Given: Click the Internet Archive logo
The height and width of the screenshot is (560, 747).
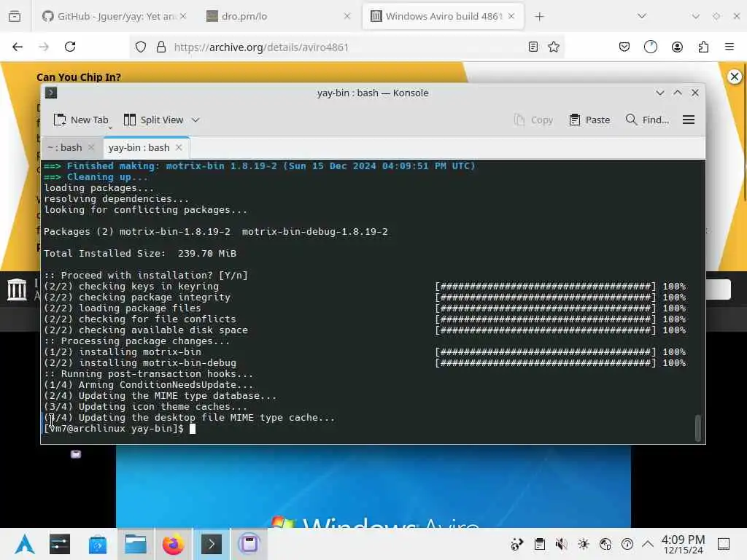Looking at the screenshot, I should (x=18, y=289).
